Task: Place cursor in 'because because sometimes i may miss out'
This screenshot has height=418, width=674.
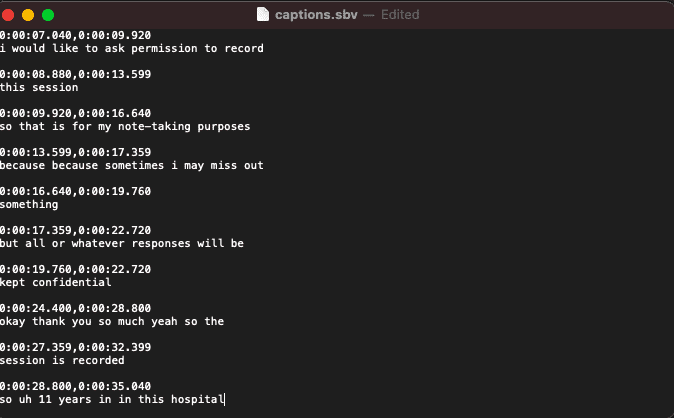Action: [x=132, y=166]
